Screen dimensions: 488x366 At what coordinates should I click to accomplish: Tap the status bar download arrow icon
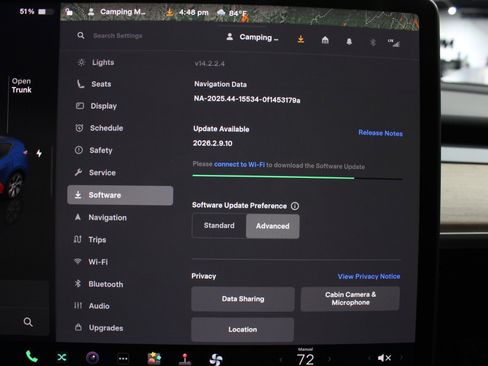[x=169, y=13]
